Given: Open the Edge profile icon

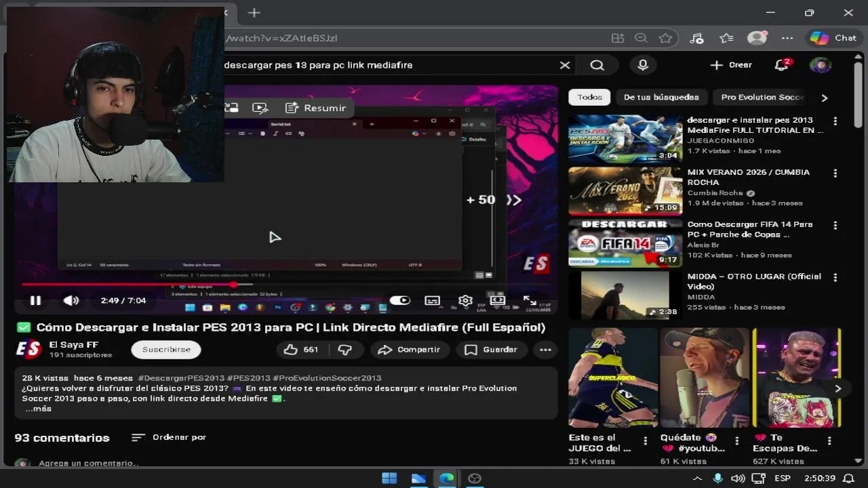Looking at the screenshot, I should pos(757,39).
